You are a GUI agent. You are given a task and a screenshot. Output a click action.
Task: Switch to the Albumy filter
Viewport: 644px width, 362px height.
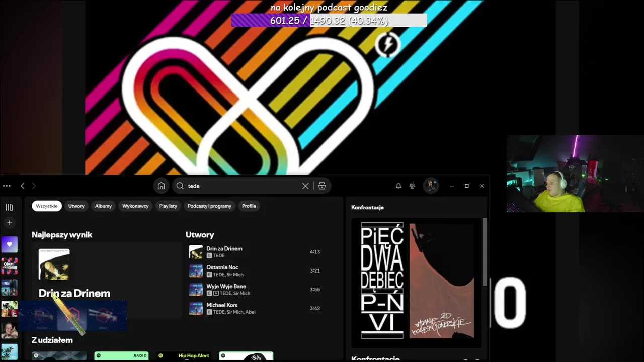coord(103,206)
